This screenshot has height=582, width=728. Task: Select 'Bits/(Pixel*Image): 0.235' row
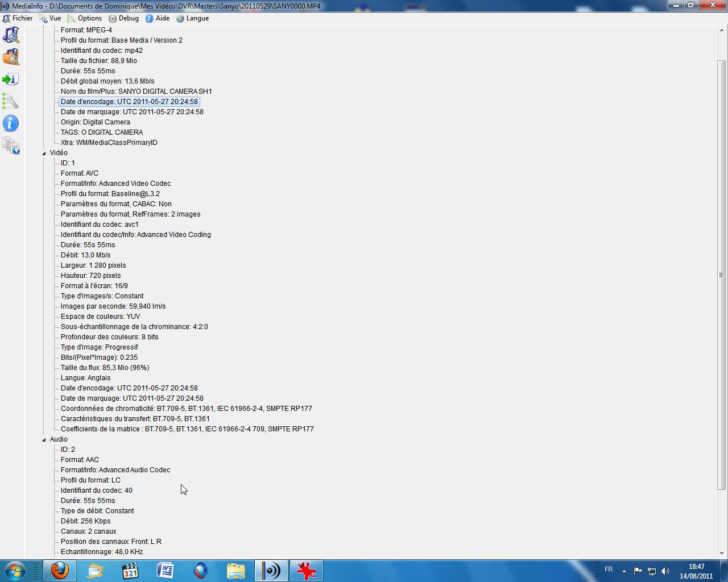click(99, 357)
